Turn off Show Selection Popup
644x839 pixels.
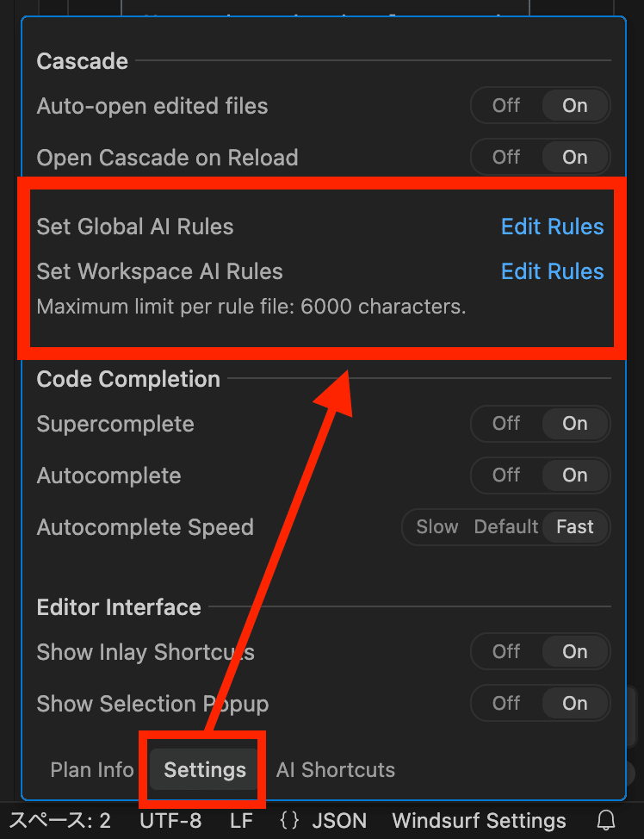pyautogui.click(x=506, y=704)
